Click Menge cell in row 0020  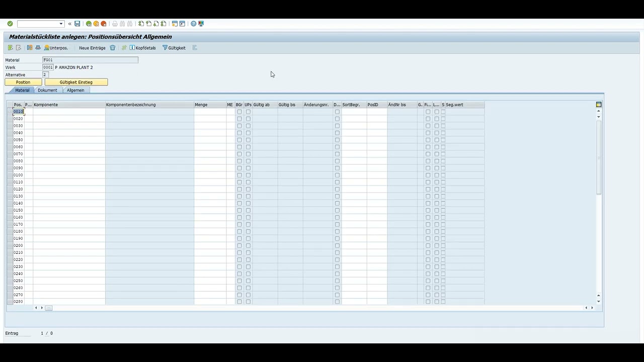point(210,119)
